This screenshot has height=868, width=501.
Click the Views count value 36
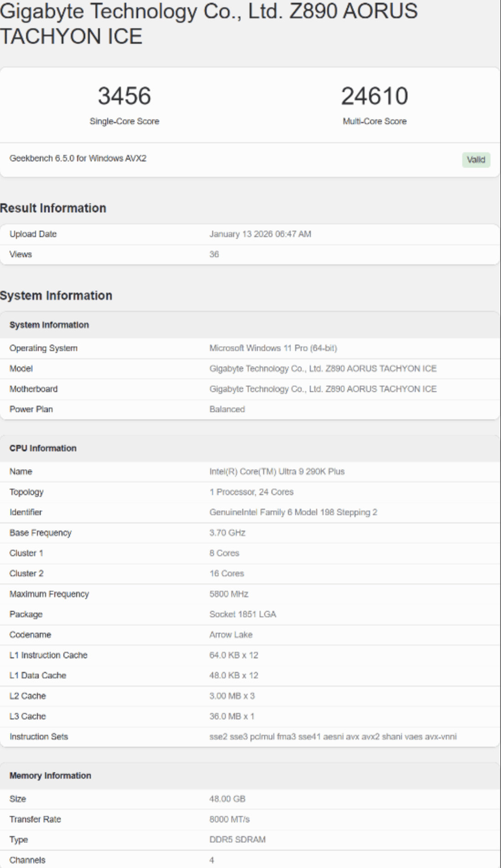(214, 254)
